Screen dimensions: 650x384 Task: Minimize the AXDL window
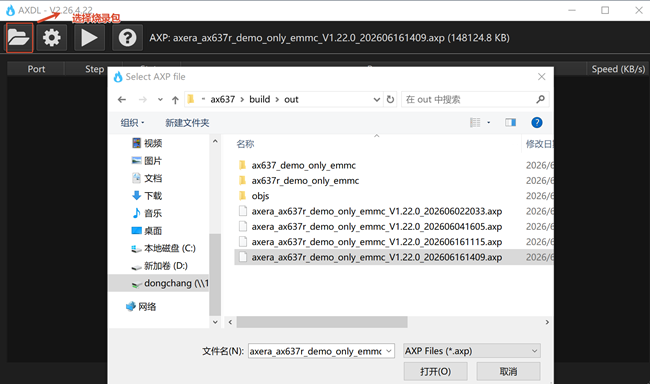coord(572,10)
